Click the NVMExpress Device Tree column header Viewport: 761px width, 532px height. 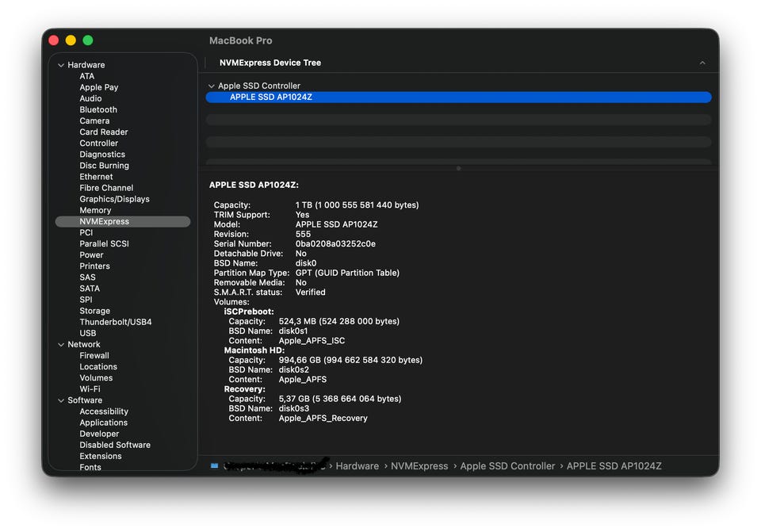click(270, 63)
